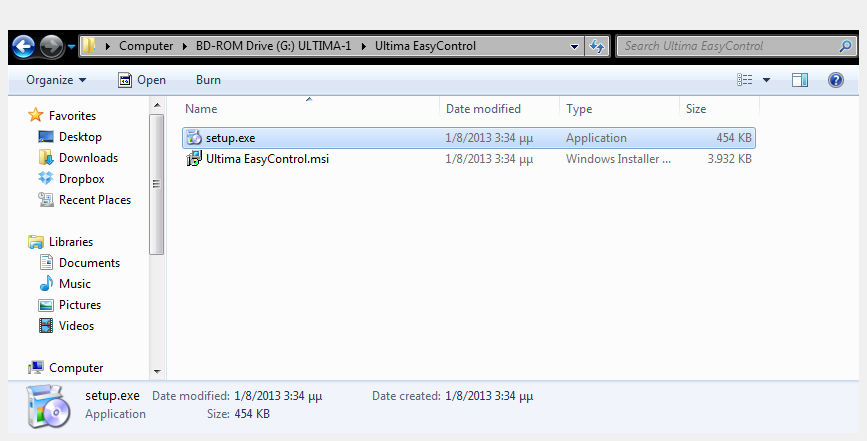Click the navigation pane scrollbar thumb
This screenshot has width=867, height=441.
[157, 185]
